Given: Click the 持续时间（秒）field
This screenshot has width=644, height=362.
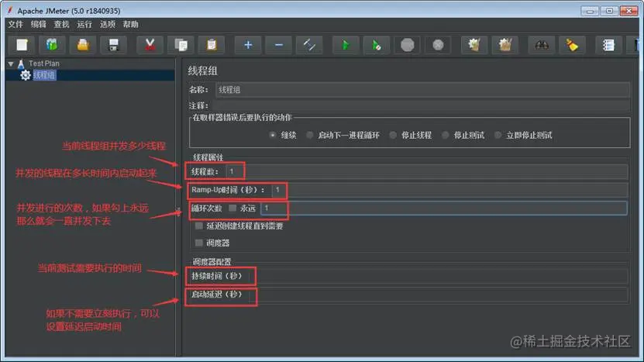Looking at the screenshot, I should click(x=438, y=276).
